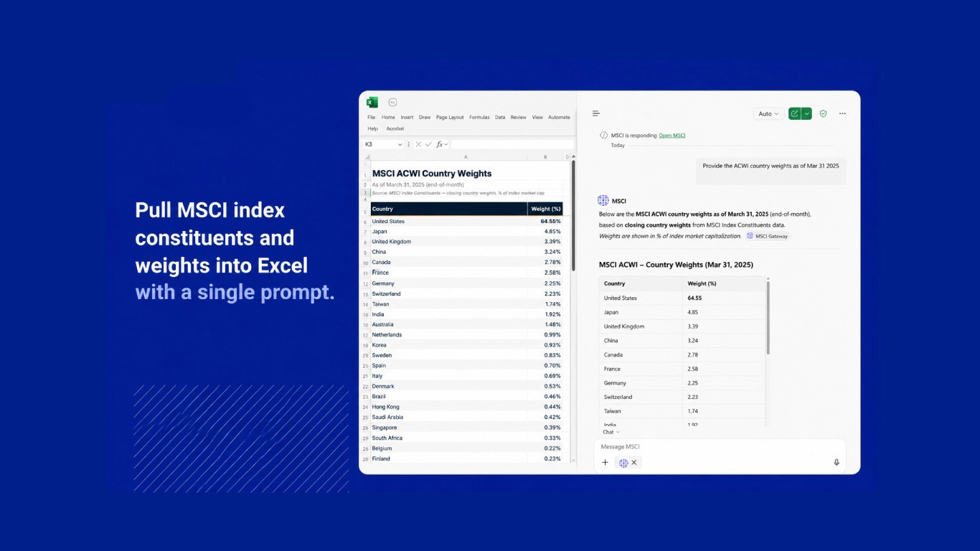
Task: Click the plus icon to add an attachment
Action: [x=605, y=463]
